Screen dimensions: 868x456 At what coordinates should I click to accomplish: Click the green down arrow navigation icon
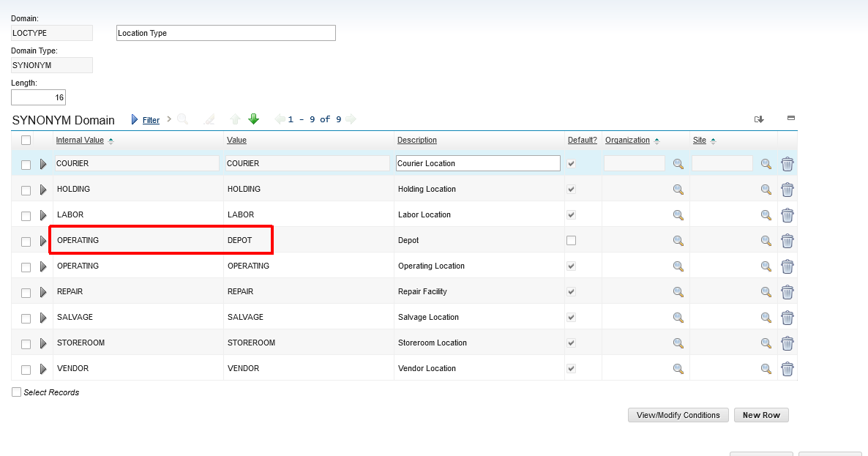point(252,119)
